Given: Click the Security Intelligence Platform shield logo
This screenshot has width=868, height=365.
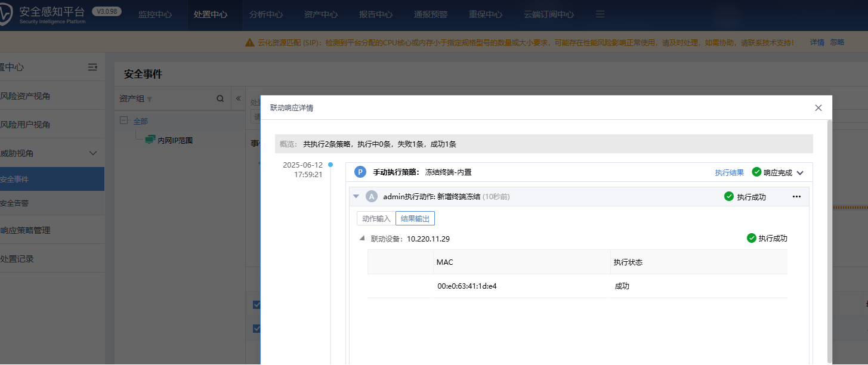Looking at the screenshot, I should 4,16.
